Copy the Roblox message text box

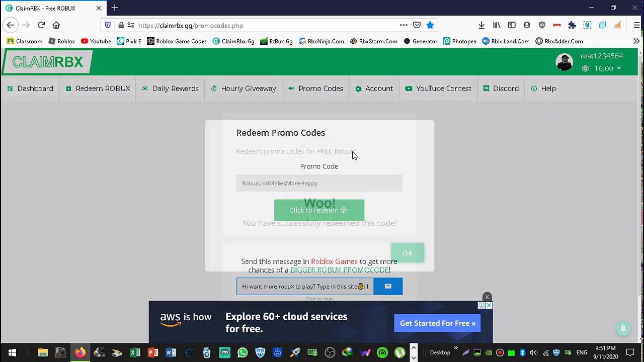click(x=305, y=287)
